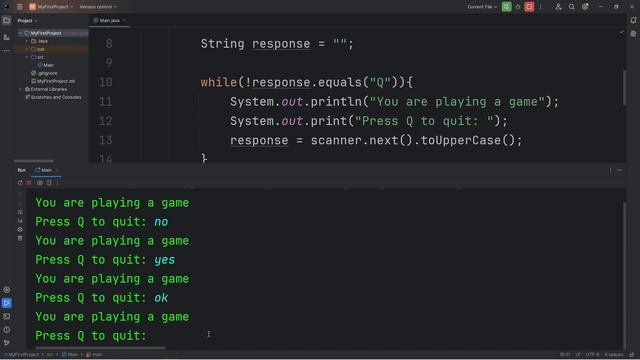
Task: Open the MyFirstProject project dropdown
Action: [x=51, y=7]
